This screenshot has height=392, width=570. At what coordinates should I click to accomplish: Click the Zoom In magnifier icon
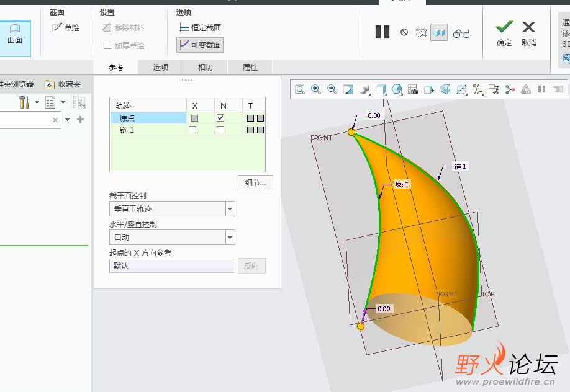315,89
